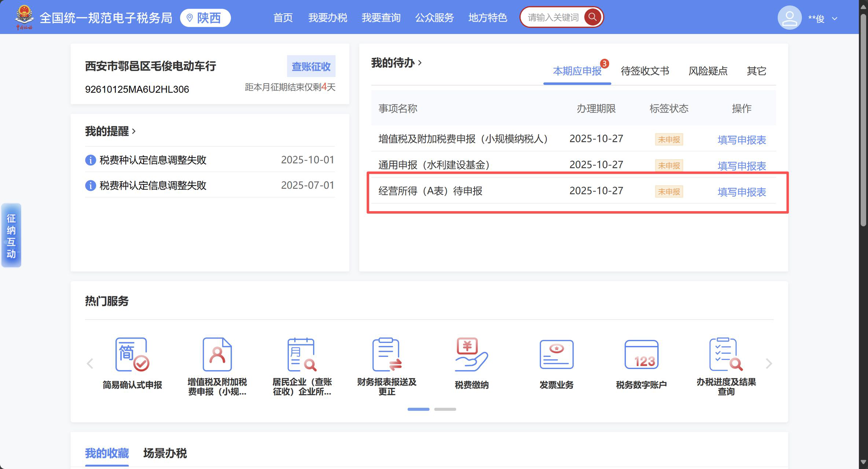Open the 发票业务 invoice icon
This screenshot has width=868, height=469.
tap(556, 355)
